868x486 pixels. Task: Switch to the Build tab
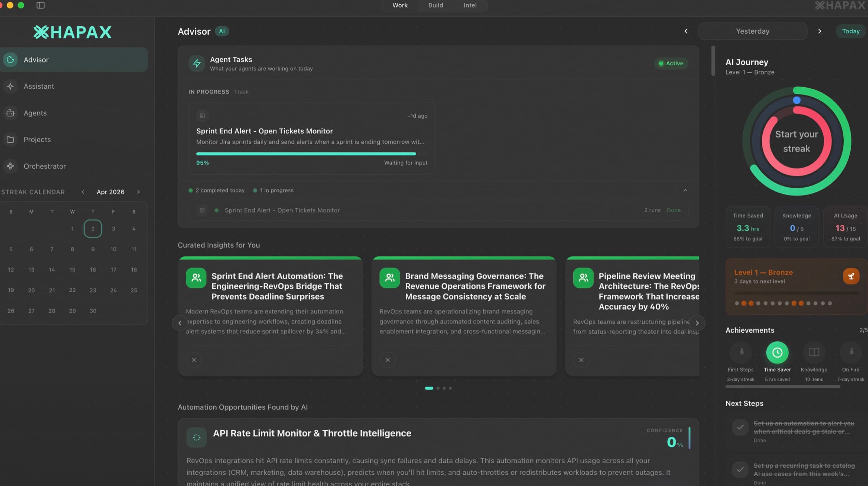(x=435, y=5)
